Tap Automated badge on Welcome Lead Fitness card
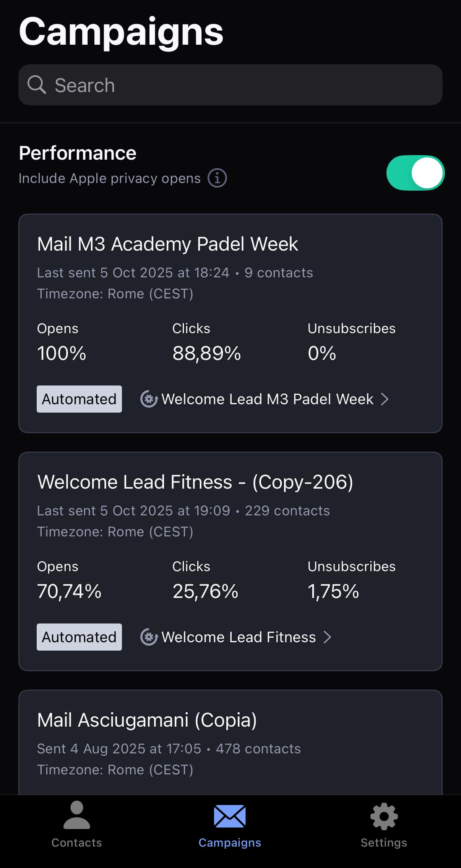This screenshot has height=868, width=461. [x=79, y=637]
